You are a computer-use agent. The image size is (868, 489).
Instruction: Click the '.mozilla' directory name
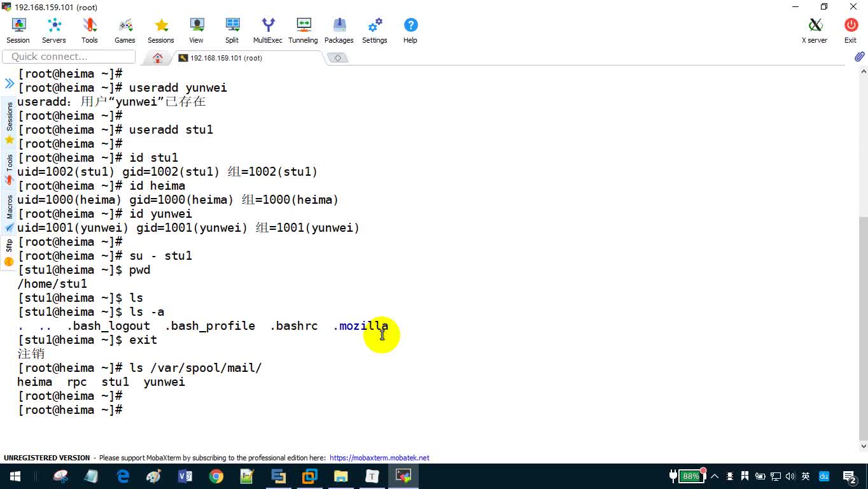360,326
